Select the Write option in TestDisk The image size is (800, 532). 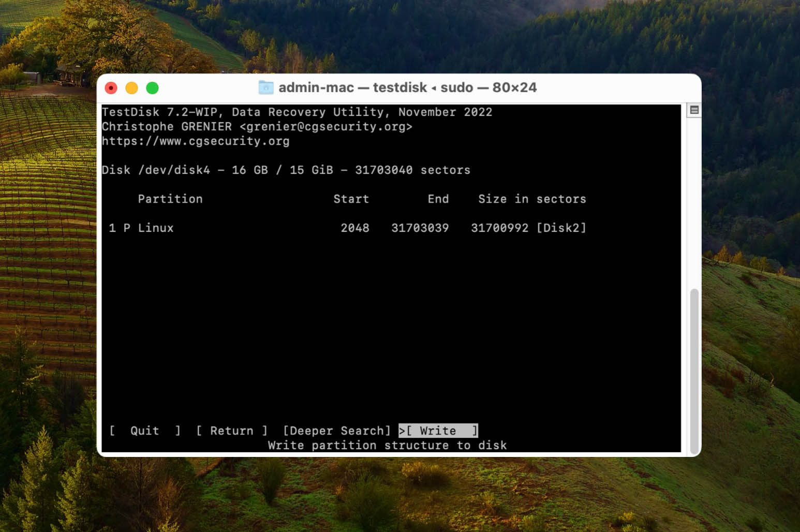coord(437,431)
